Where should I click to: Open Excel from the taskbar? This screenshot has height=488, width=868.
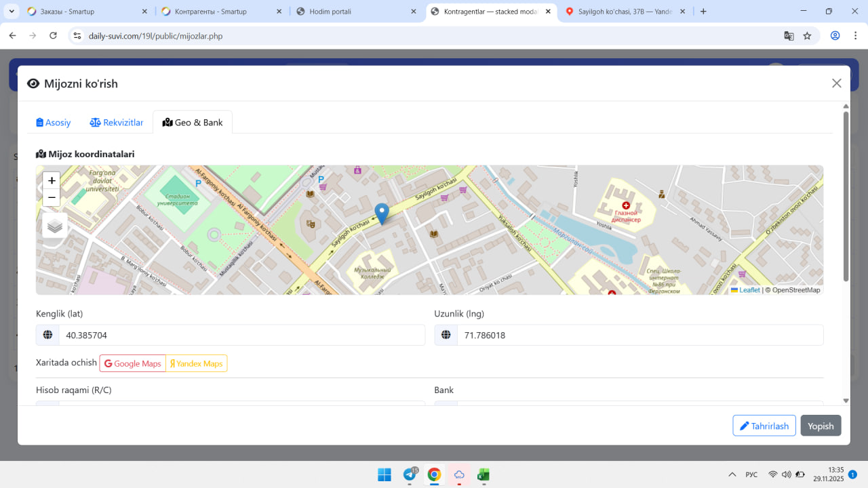point(484,474)
